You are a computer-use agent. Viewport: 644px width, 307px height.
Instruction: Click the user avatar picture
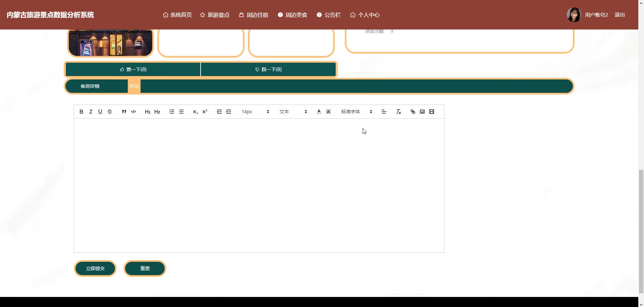click(x=574, y=15)
